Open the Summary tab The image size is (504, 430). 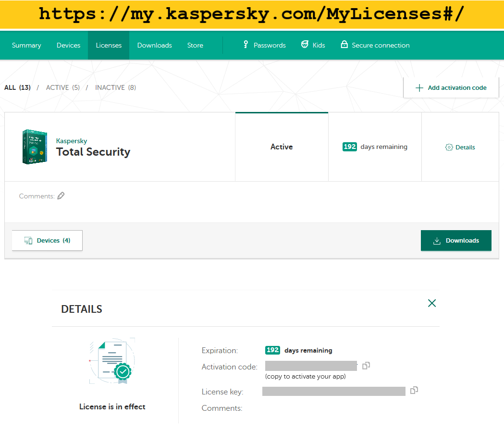[27, 45]
